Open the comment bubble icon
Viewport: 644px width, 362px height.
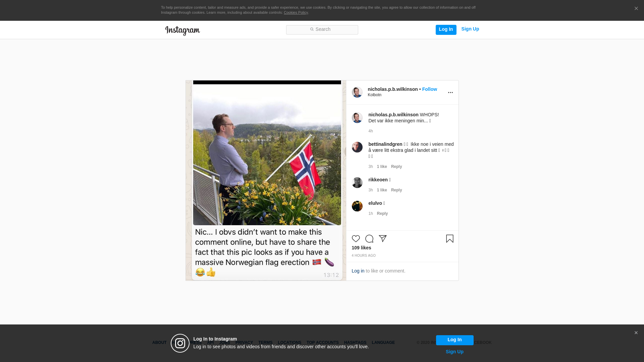click(369, 239)
